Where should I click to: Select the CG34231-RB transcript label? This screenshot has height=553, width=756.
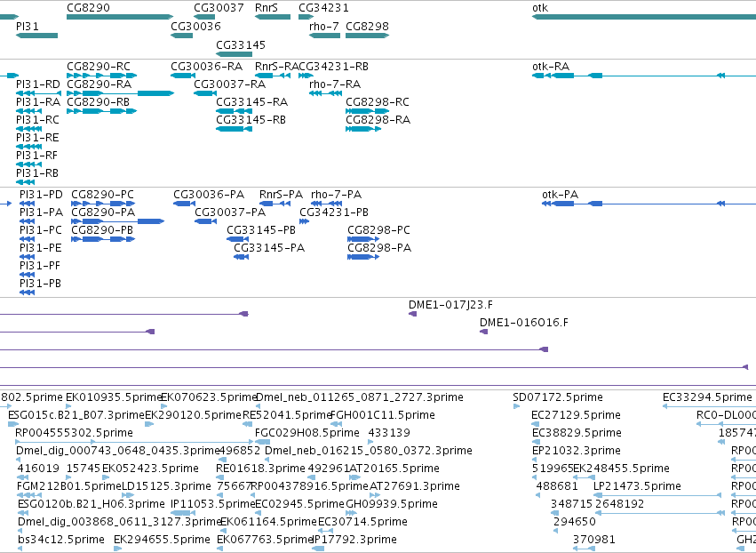333,66
